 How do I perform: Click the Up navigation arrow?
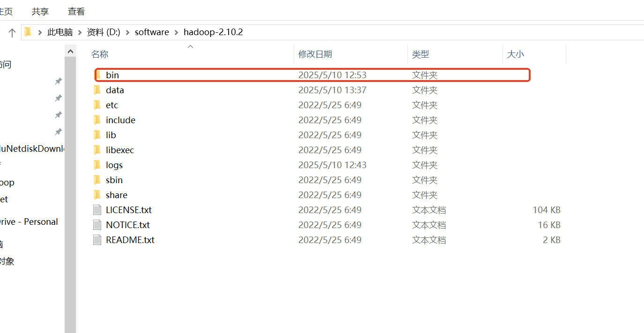(x=12, y=32)
